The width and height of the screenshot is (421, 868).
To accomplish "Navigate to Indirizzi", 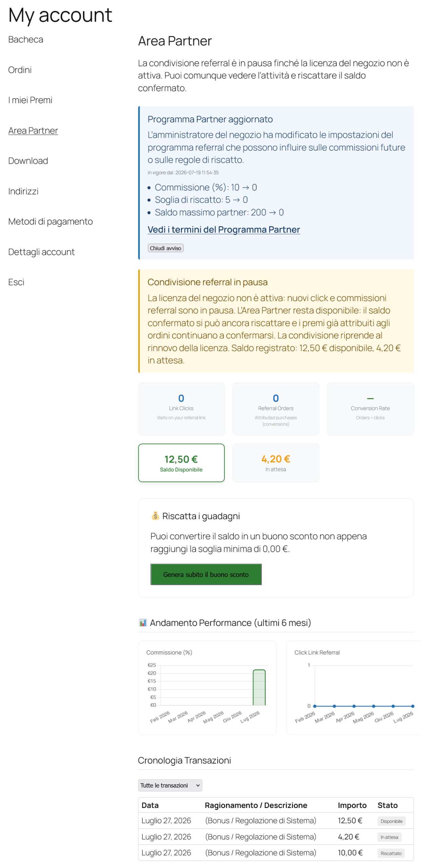I will pos(23,191).
